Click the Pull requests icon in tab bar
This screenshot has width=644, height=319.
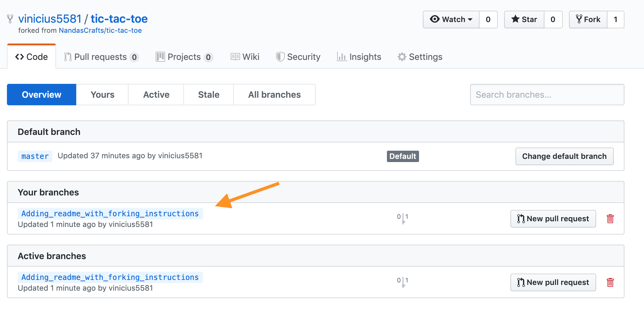(x=68, y=57)
